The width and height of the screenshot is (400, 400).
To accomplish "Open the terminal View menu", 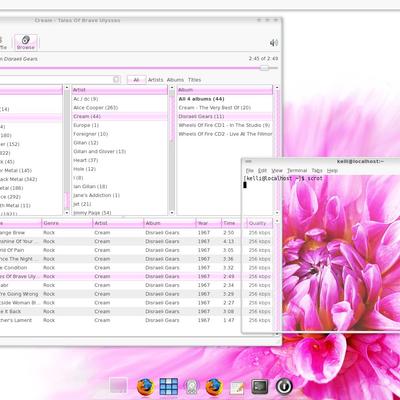I will 277,170.
